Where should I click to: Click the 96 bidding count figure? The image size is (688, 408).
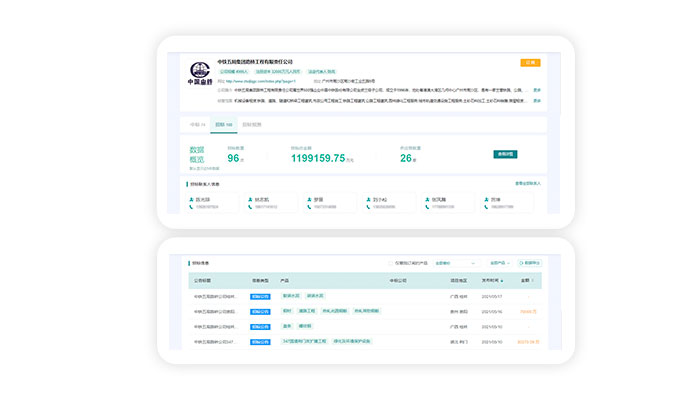point(233,158)
